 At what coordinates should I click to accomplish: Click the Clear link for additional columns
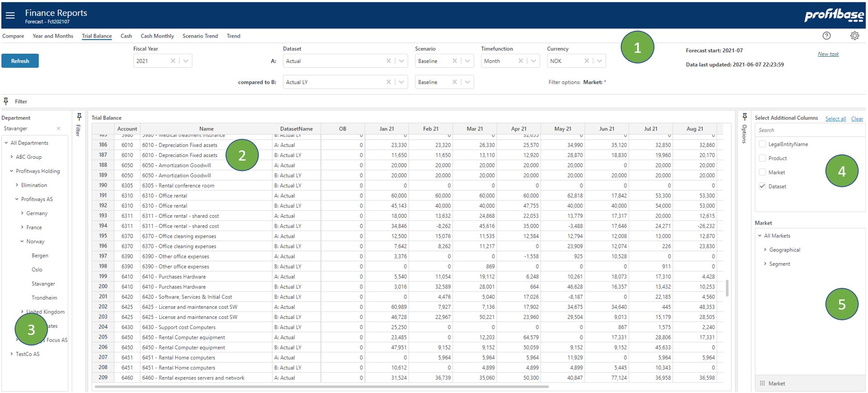pyautogui.click(x=857, y=118)
